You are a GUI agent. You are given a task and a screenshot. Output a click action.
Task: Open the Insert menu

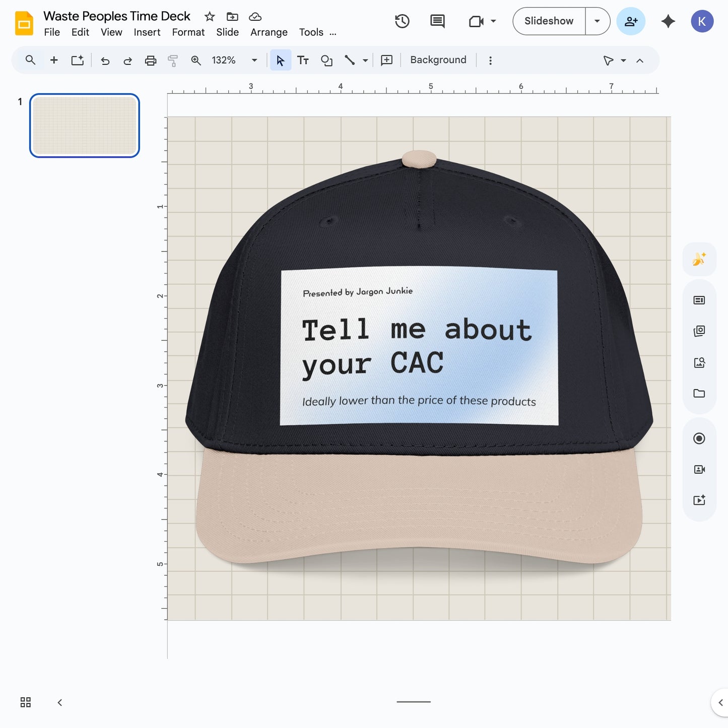point(147,32)
